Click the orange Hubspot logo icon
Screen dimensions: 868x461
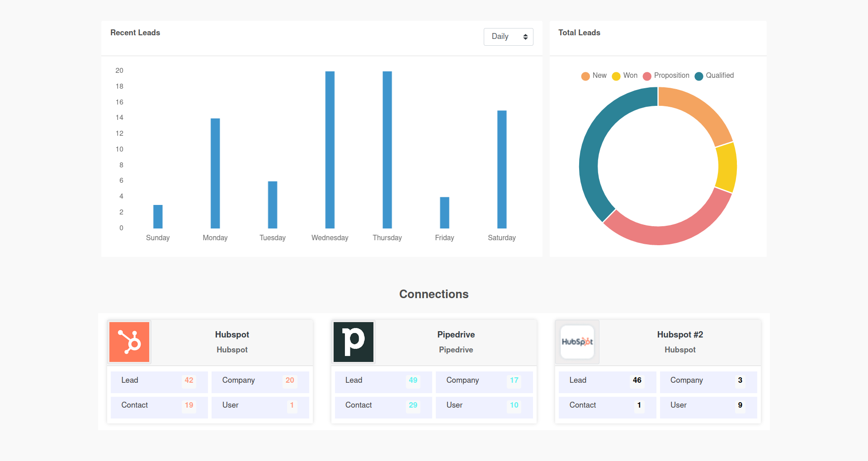tap(129, 342)
